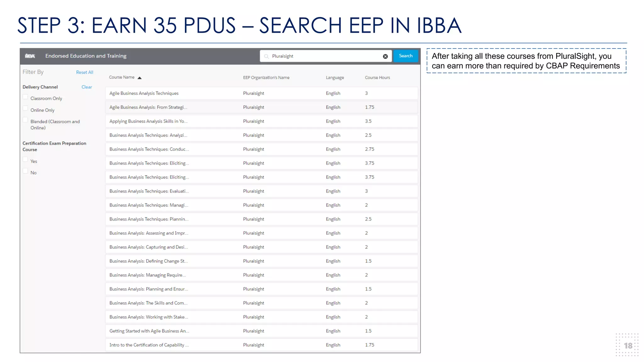The width and height of the screenshot is (644, 362).
Task: Click Pluralsight in Agile Business Analysis Techniques row
Action: tap(253, 93)
